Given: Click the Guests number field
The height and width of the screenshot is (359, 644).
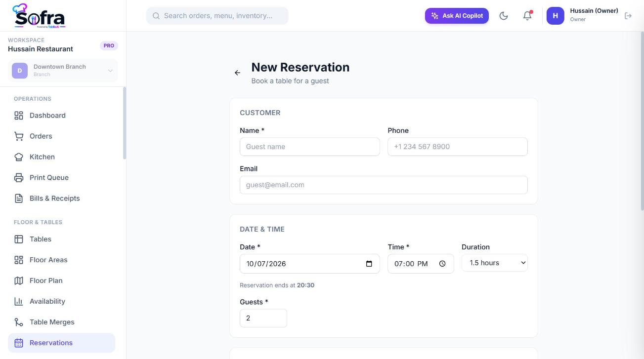Looking at the screenshot, I should [263, 318].
